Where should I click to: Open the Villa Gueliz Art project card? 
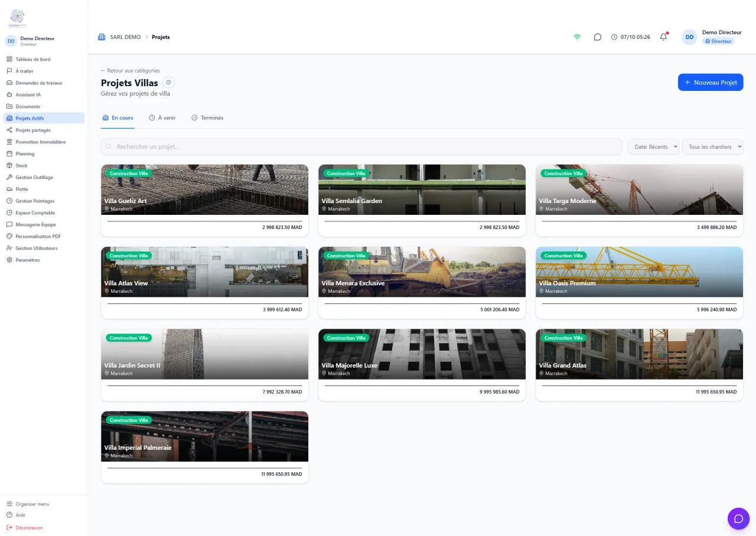pos(204,200)
